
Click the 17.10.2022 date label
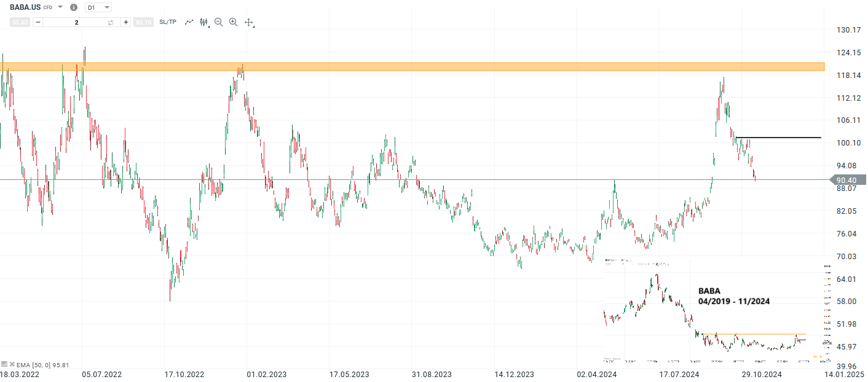[x=184, y=373]
